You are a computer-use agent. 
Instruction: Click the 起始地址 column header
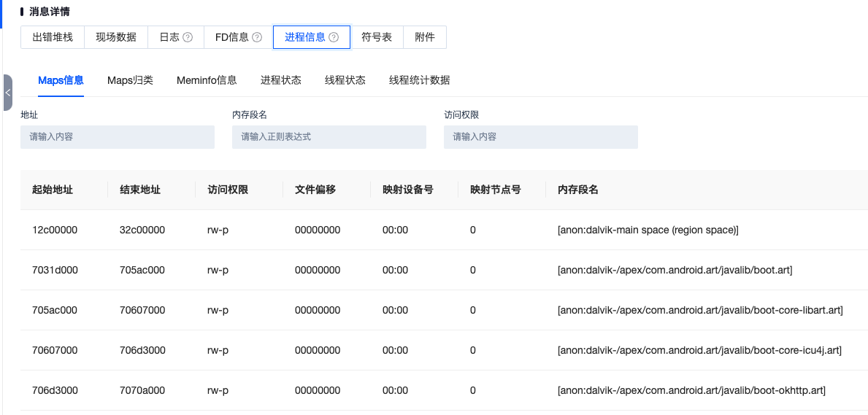[x=53, y=190]
